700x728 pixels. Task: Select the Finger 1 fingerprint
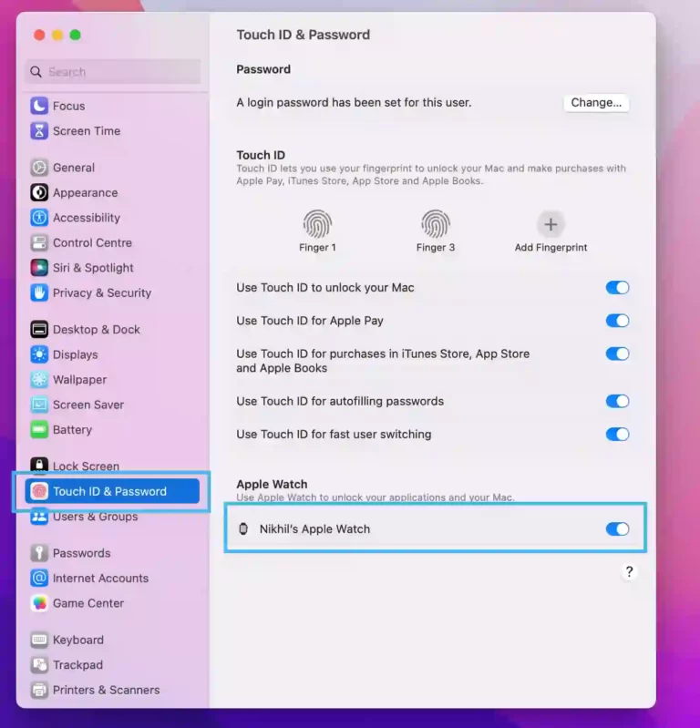(317, 224)
